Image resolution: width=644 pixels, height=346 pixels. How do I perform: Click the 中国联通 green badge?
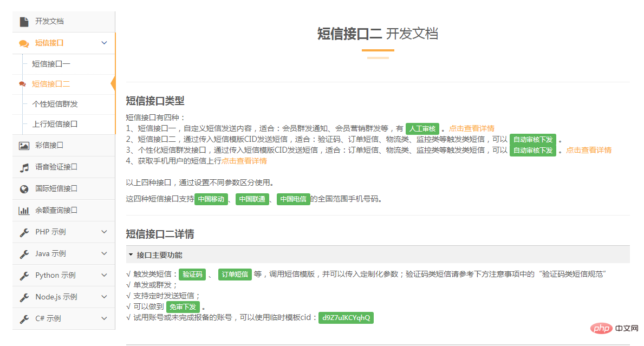coord(252,199)
